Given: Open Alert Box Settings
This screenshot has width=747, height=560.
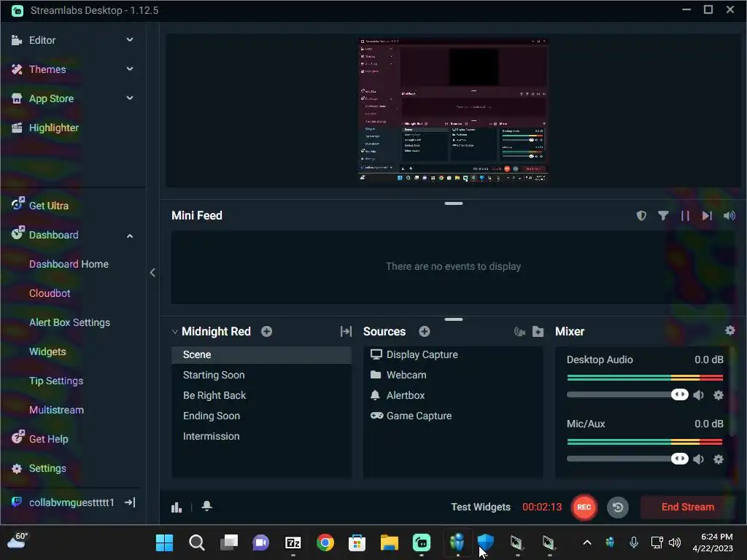Looking at the screenshot, I should click(x=69, y=322).
